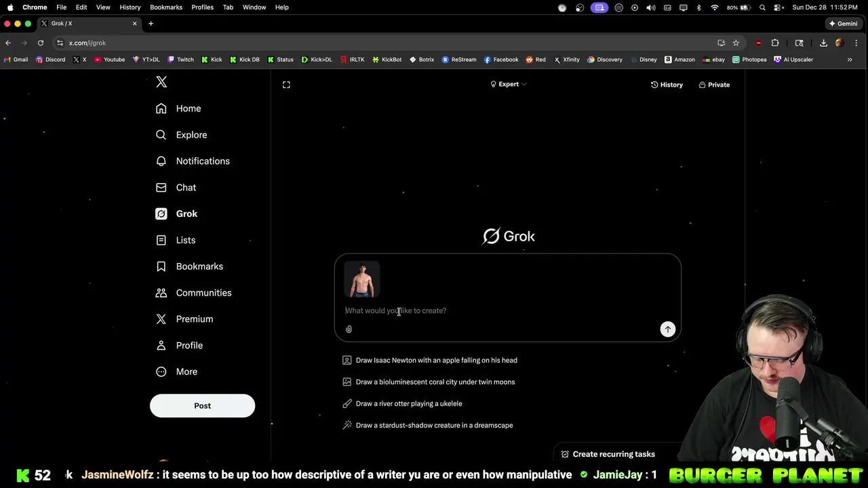The image size is (868, 488).
Task: Open a new tab with the plus button
Action: 151,24
